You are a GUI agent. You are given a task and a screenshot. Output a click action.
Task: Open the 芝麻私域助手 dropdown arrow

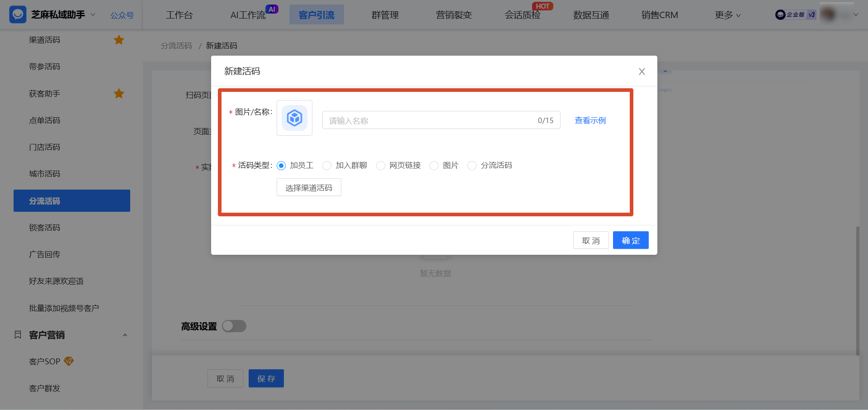coord(93,14)
